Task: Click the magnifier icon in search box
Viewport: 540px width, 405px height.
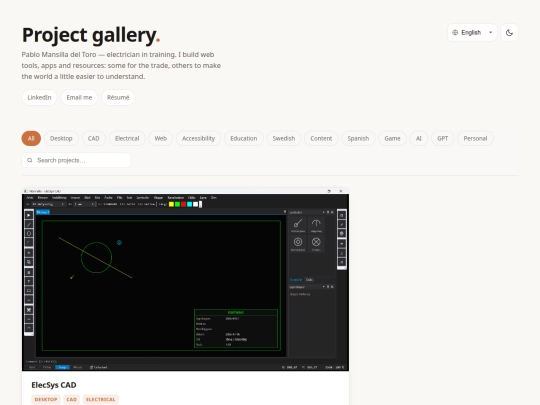Action: click(x=30, y=160)
